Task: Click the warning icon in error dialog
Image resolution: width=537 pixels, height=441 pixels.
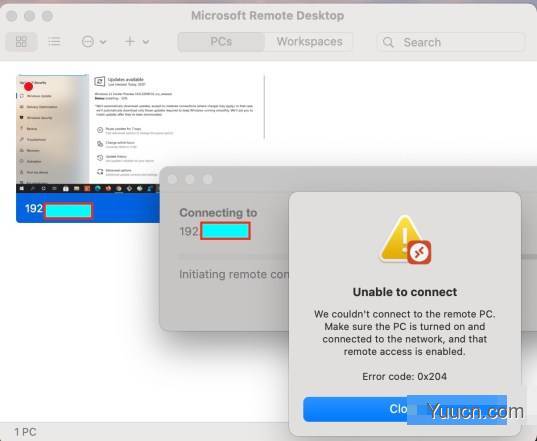Action: pos(405,240)
